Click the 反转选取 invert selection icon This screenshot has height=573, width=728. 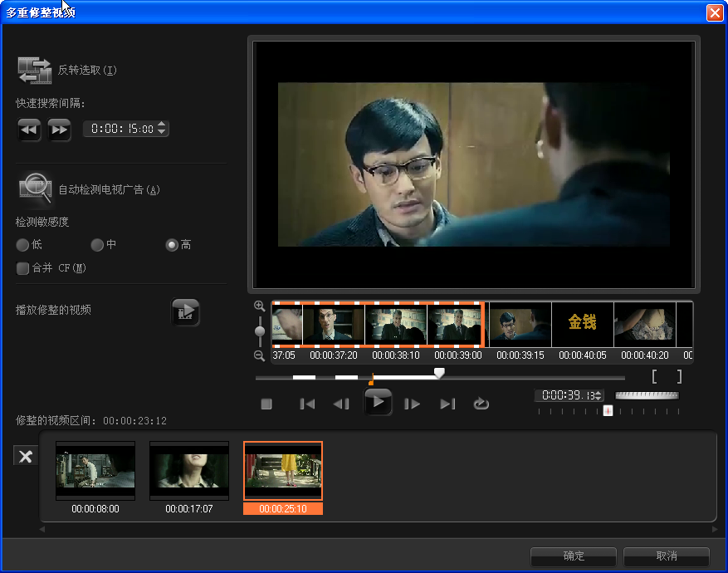pyautogui.click(x=33, y=70)
